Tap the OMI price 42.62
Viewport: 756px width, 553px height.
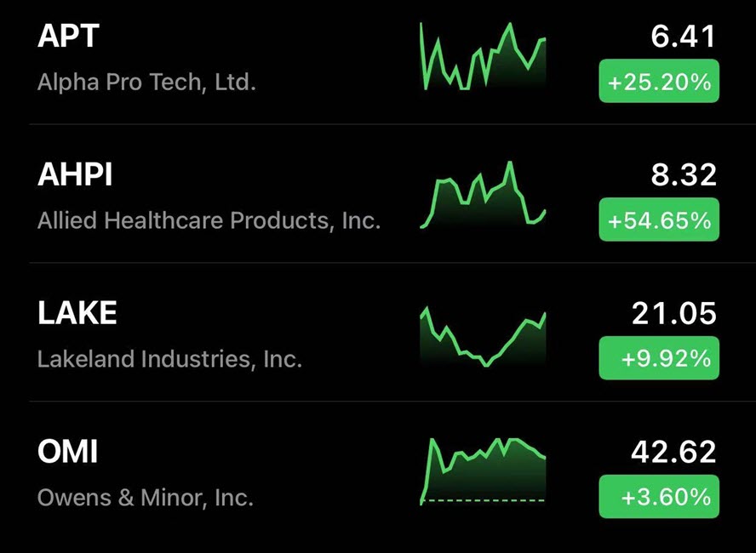click(x=673, y=452)
